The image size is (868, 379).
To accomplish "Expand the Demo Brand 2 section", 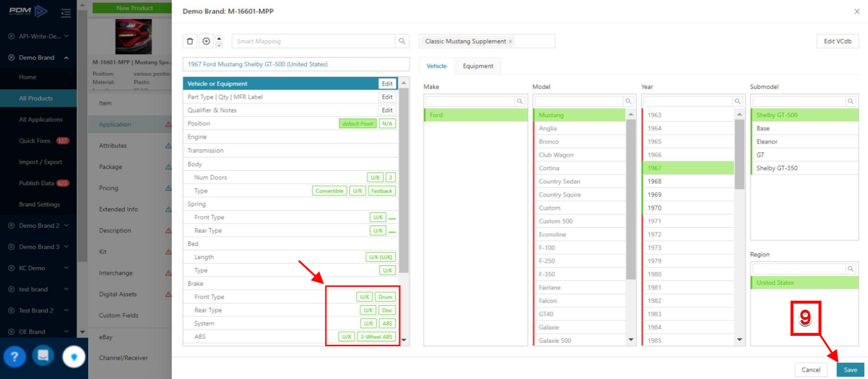I will [x=66, y=225].
